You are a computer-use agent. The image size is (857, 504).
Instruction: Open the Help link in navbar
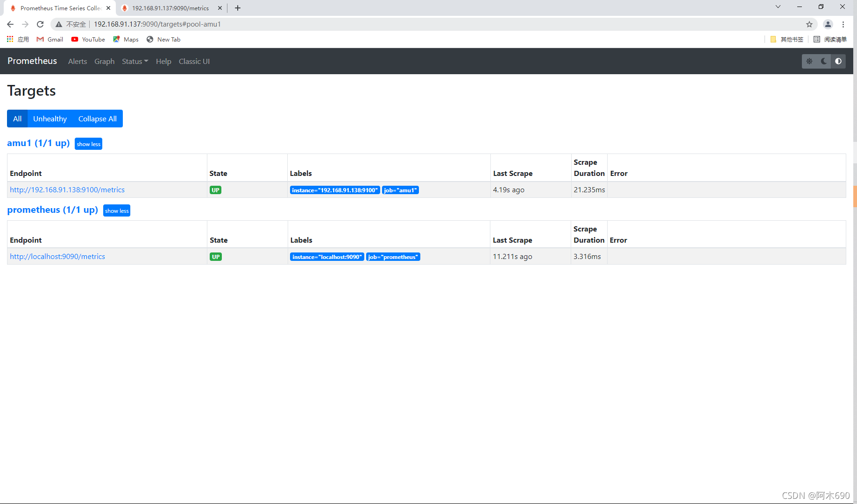pos(163,62)
